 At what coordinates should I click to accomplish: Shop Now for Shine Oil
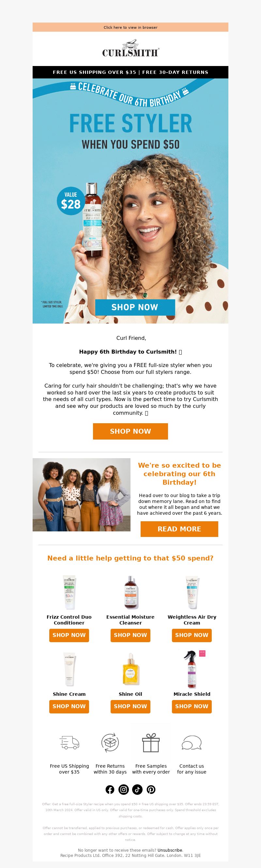coord(130,706)
